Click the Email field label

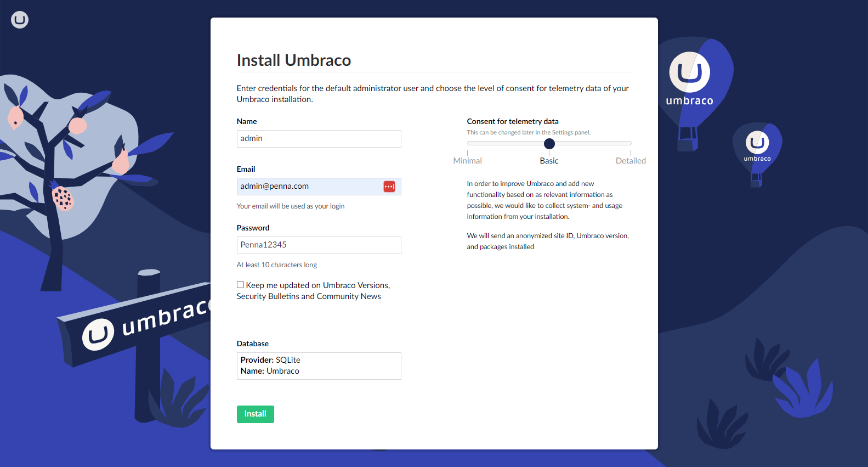tap(246, 169)
